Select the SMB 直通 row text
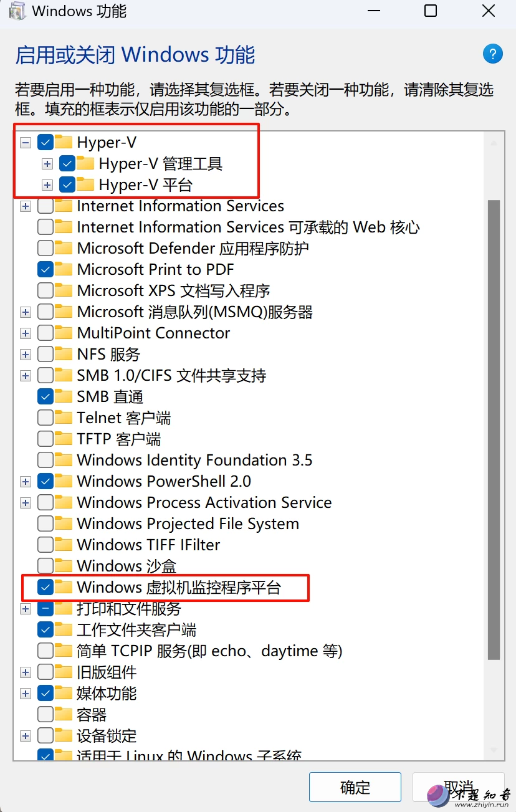Viewport: 516px width, 812px height. point(110,396)
